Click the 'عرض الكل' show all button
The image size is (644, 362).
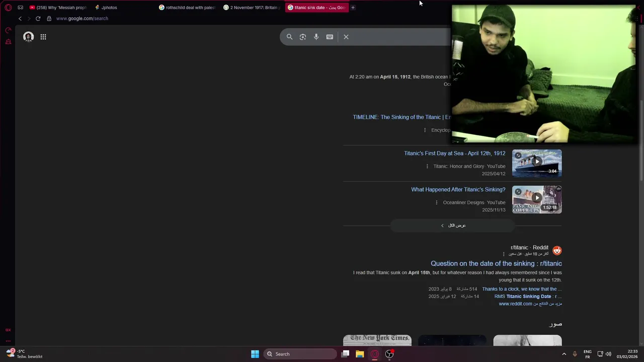tap(453, 225)
